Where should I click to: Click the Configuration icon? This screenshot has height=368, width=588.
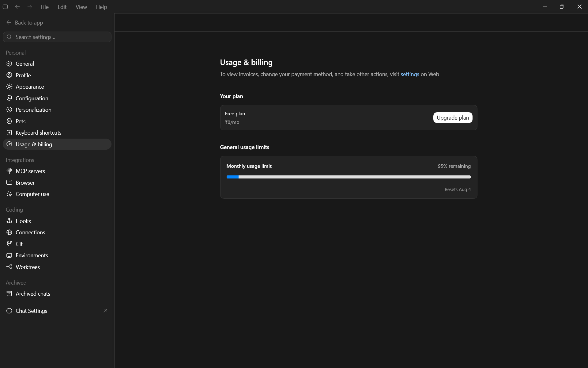click(x=9, y=98)
